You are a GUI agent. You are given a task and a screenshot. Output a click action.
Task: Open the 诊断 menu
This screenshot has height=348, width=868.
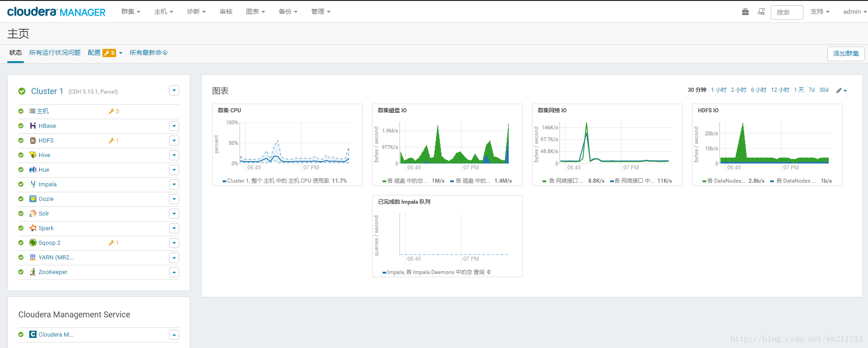pyautogui.click(x=196, y=11)
